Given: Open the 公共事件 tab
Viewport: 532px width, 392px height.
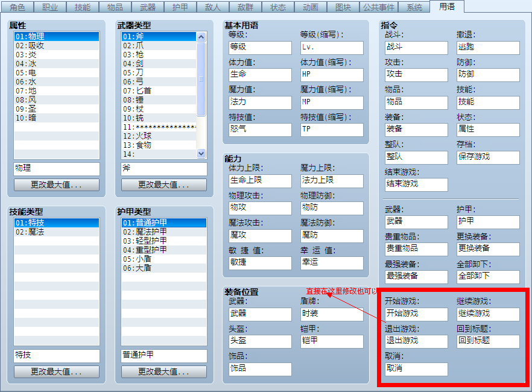Looking at the screenshot, I should click(x=379, y=7).
